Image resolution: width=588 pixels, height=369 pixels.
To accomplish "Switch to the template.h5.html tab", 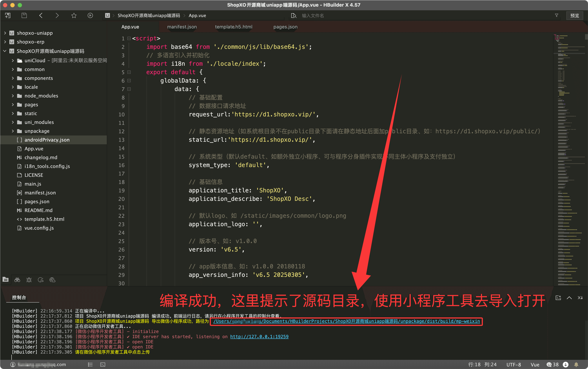I will click(x=233, y=27).
